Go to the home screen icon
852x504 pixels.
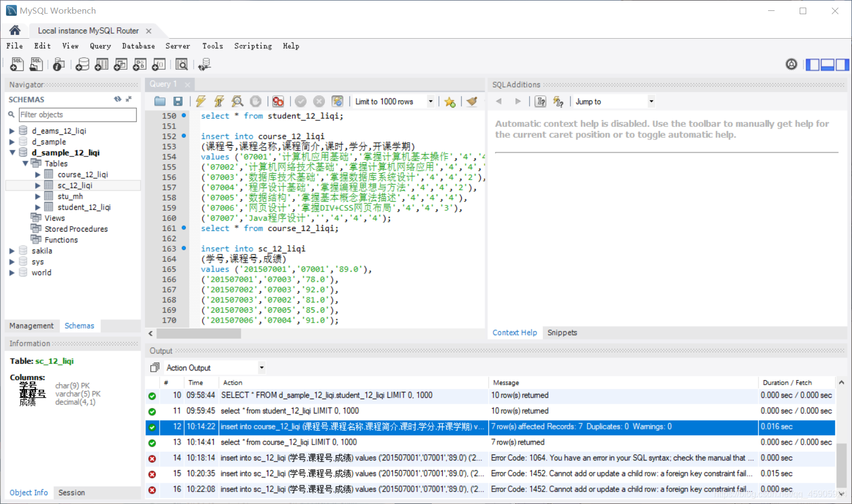pos(15,31)
